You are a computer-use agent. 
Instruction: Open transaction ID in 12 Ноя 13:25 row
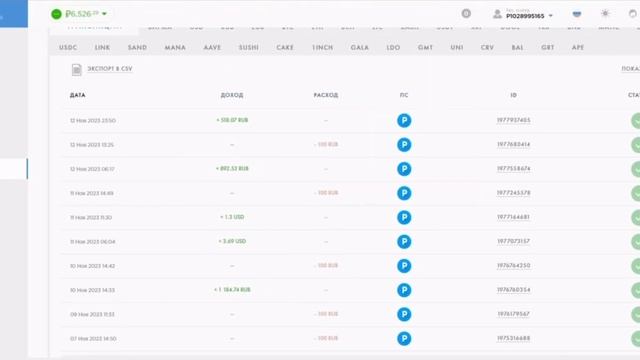513,144
